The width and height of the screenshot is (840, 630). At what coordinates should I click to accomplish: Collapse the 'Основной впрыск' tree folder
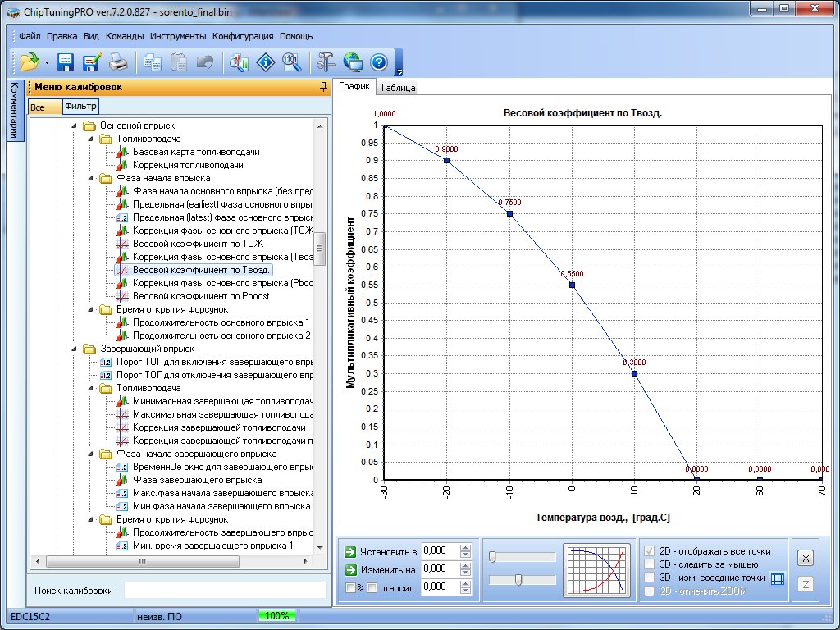[x=74, y=126]
